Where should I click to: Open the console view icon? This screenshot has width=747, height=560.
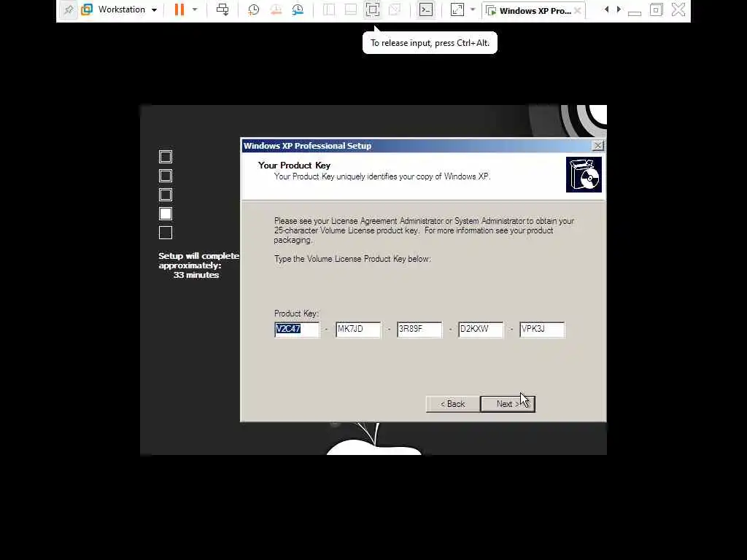pyautogui.click(x=426, y=9)
